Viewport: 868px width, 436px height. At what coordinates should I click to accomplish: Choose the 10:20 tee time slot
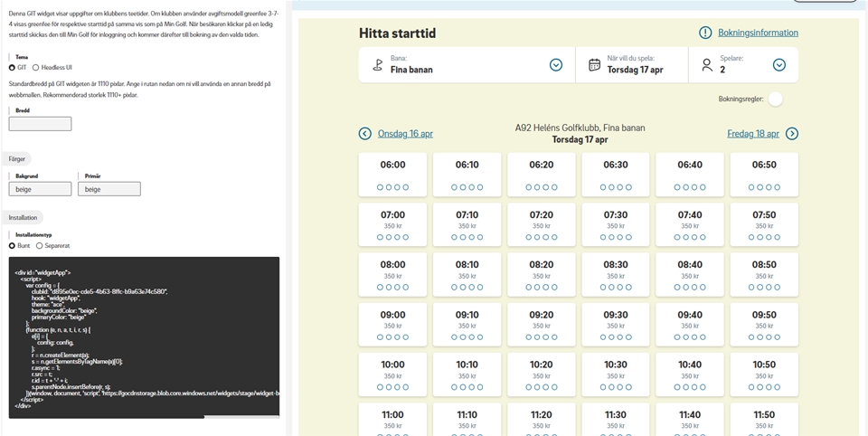tap(542, 374)
